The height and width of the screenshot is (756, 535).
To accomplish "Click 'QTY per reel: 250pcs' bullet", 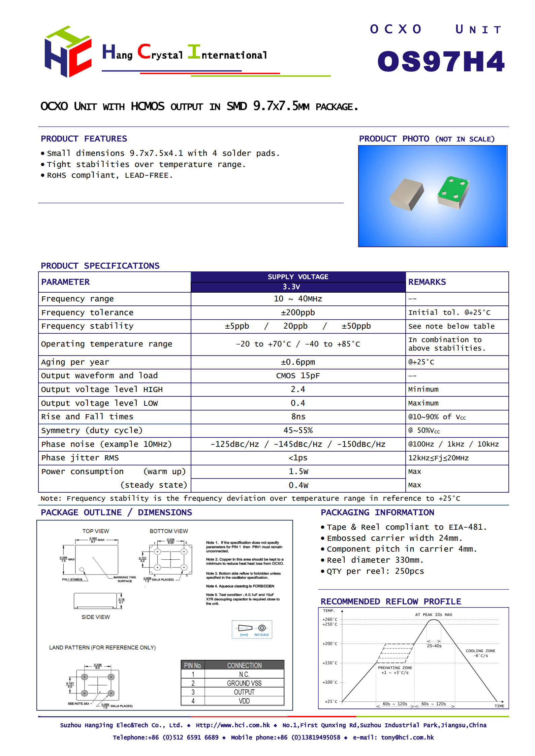I will (375, 571).
